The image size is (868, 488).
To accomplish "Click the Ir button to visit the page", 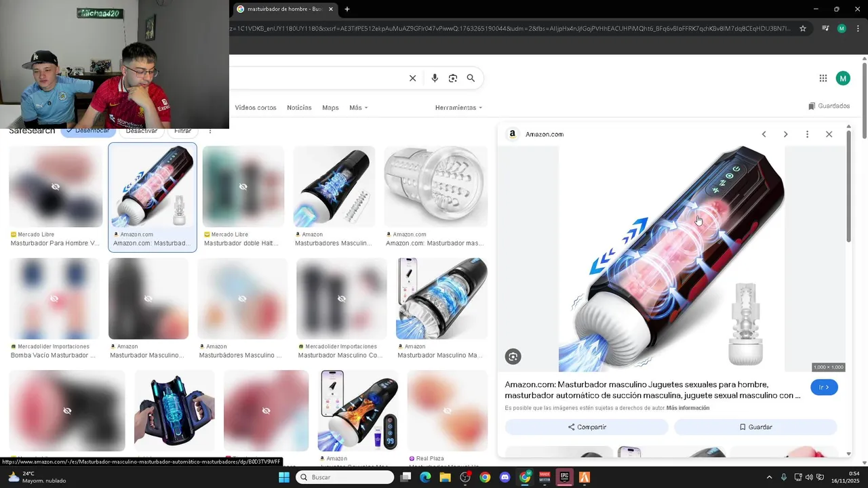I will coord(824,387).
